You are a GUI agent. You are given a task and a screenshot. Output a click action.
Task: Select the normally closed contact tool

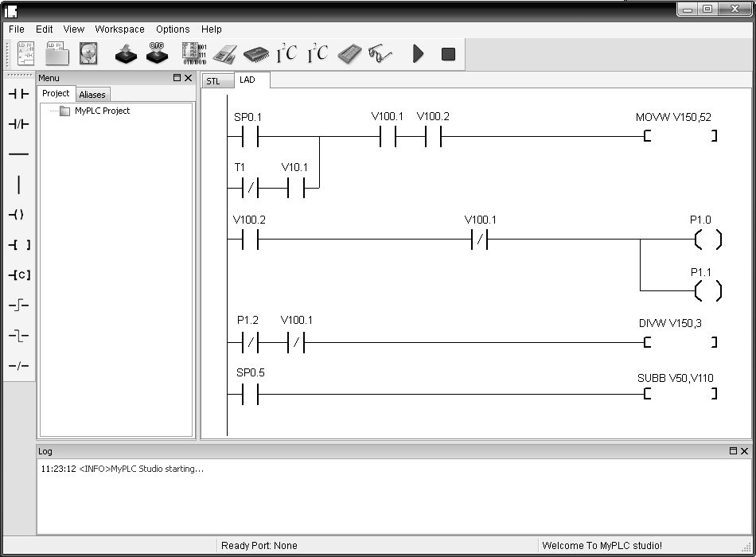(x=19, y=124)
